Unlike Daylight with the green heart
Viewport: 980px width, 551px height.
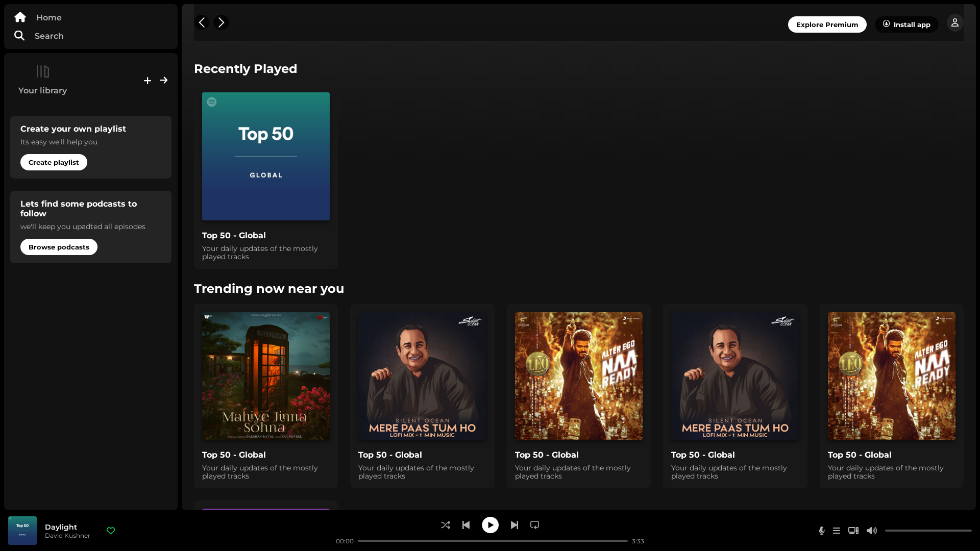coord(111,531)
